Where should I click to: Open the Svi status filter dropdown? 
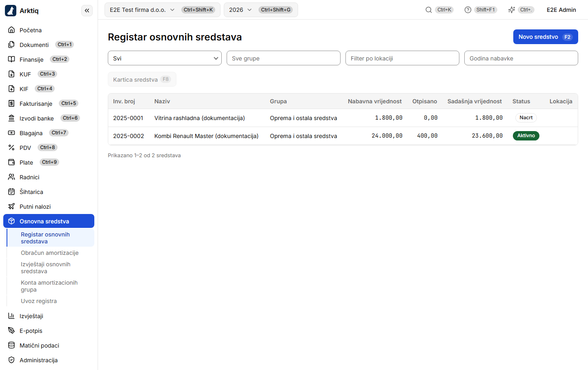(x=165, y=58)
